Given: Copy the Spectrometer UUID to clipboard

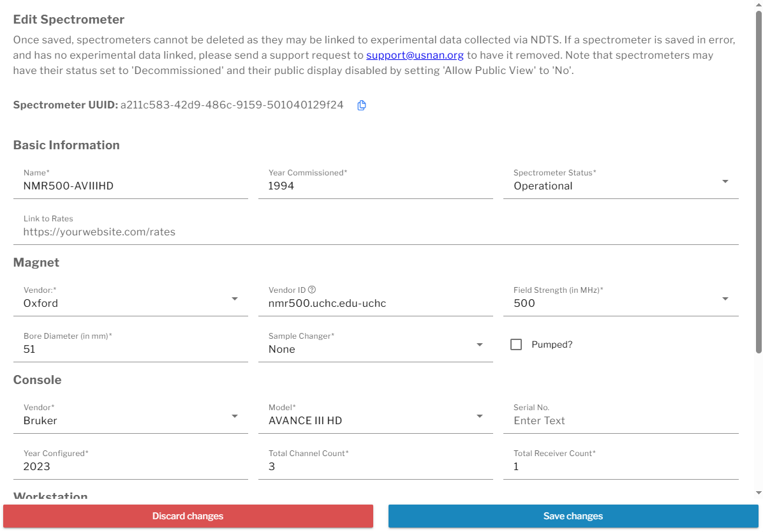Looking at the screenshot, I should tap(361, 105).
